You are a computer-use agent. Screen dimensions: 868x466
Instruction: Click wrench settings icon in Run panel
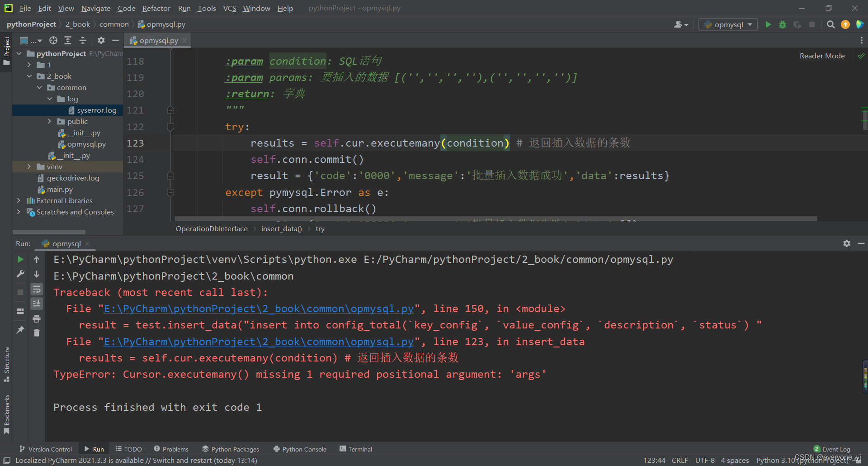pyautogui.click(x=20, y=274)
